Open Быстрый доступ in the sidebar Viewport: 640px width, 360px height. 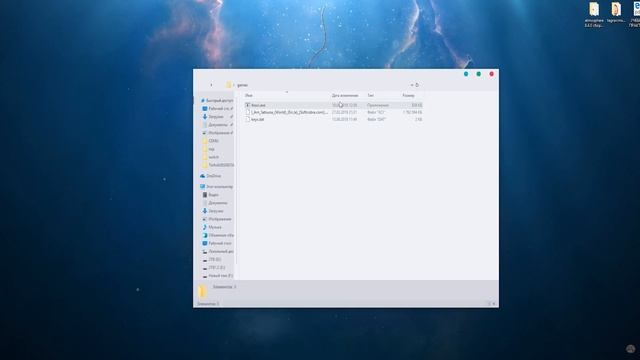(217, 100)
